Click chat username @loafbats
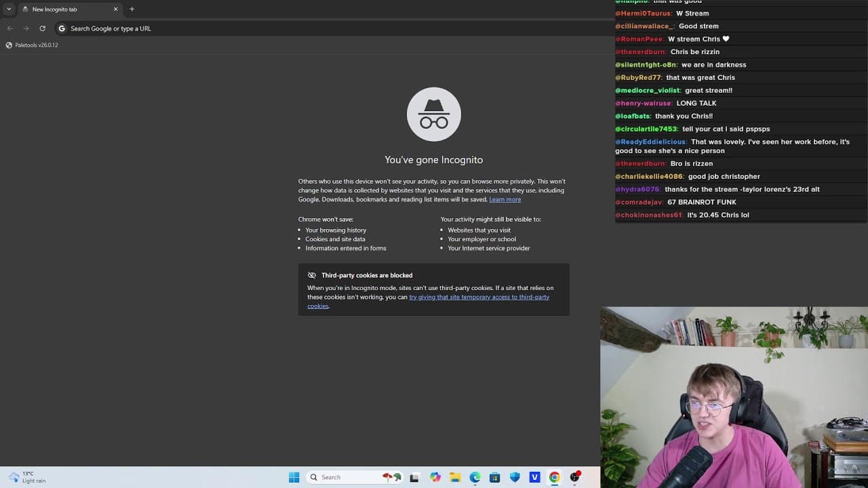868x488 pixels. tap(633, 117)
